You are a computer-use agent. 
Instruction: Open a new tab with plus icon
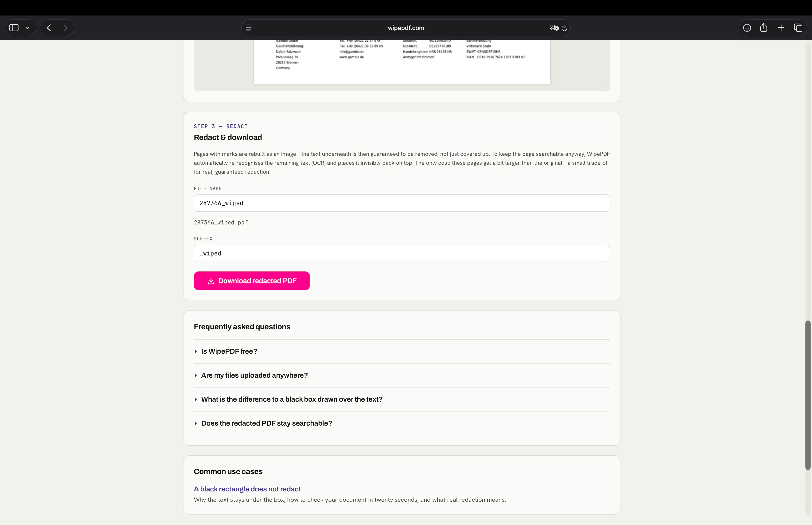[781, 28]
